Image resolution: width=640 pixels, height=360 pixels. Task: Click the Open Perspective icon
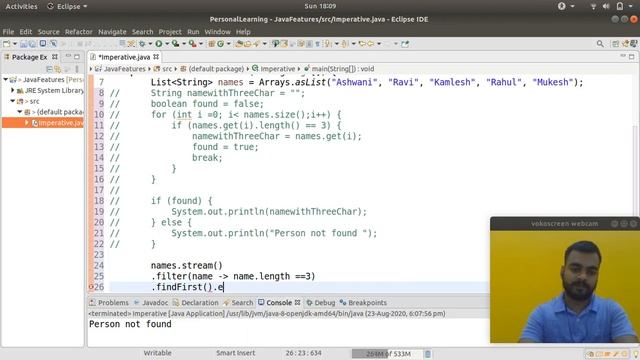(615, 44)
